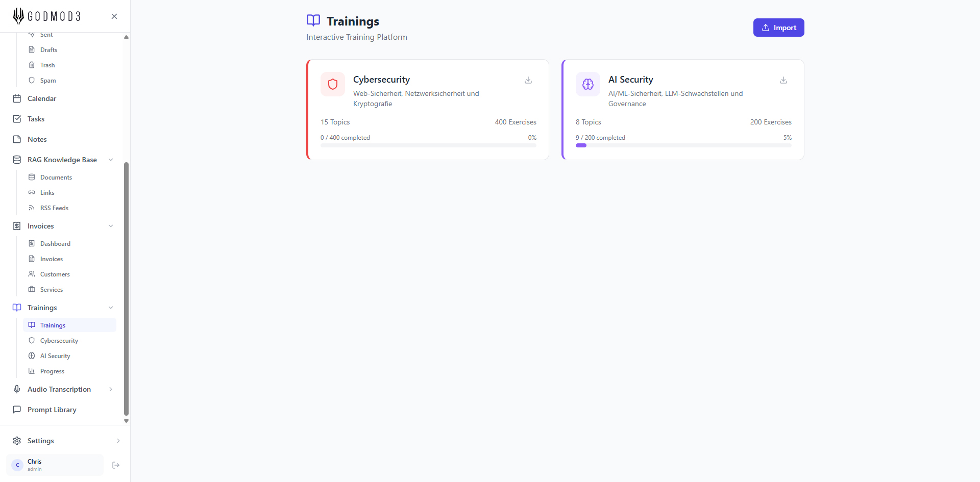Close the sidebar with the X icon

click(x=114, y=16)
